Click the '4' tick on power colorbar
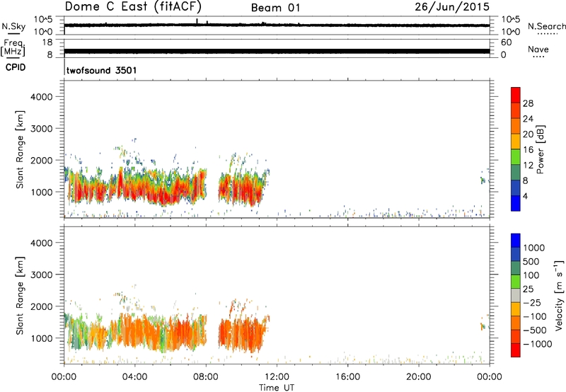 (x=525, y=196)
